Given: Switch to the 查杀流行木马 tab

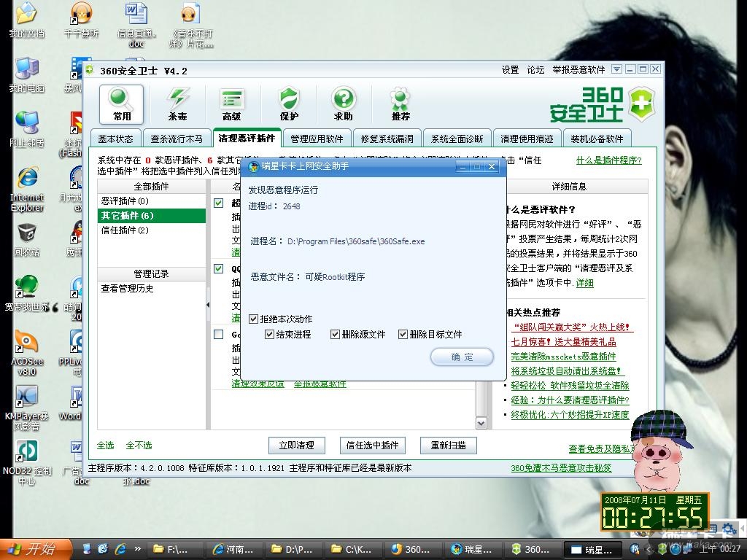Looking at the screenshot, I should tap(177, 139).
